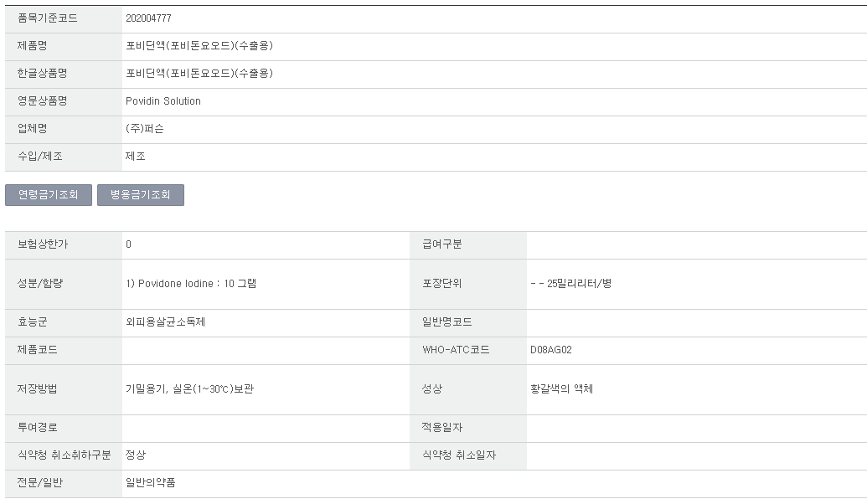The width and height of the screenshot is (867, 504).
Task: Click English name Povidin Solution
Action: coord(163,101)
